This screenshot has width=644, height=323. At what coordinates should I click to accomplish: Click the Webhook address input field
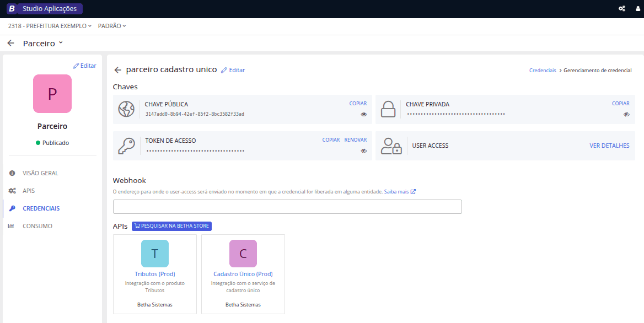click(x=287, y=207)
